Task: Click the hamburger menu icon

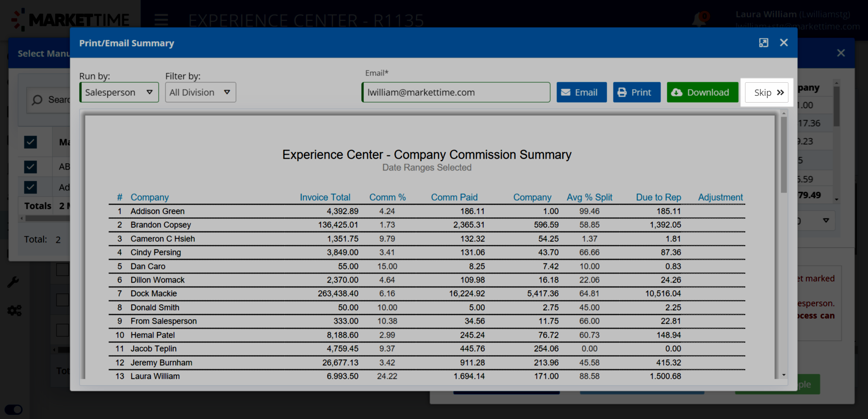Action: (x=161, y=20)
